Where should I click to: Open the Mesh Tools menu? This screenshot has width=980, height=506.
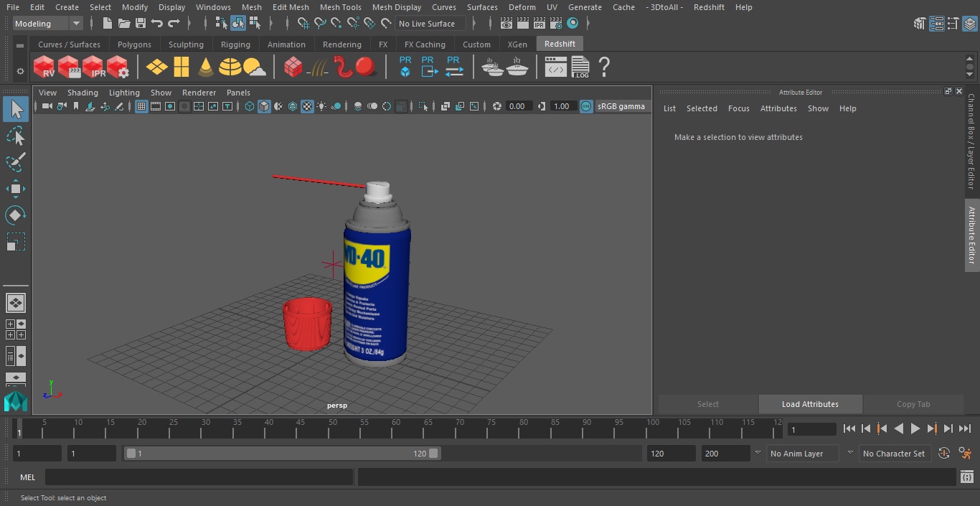pyautogui.click(x=340, y=7)
